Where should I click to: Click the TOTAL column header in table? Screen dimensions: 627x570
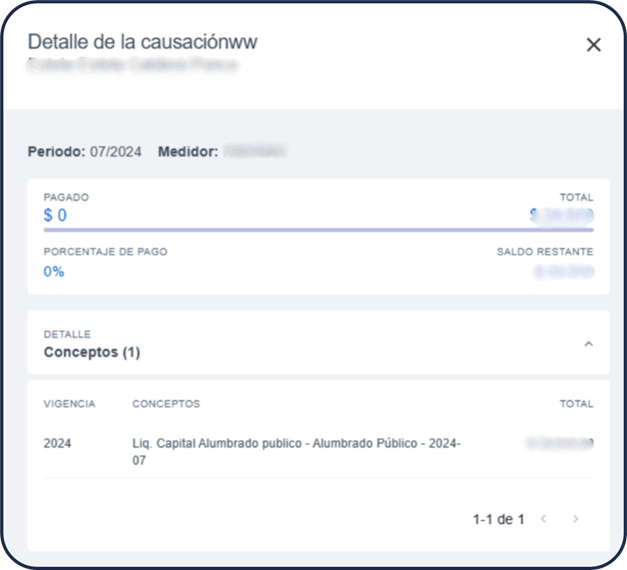click(x=576, y=404)
